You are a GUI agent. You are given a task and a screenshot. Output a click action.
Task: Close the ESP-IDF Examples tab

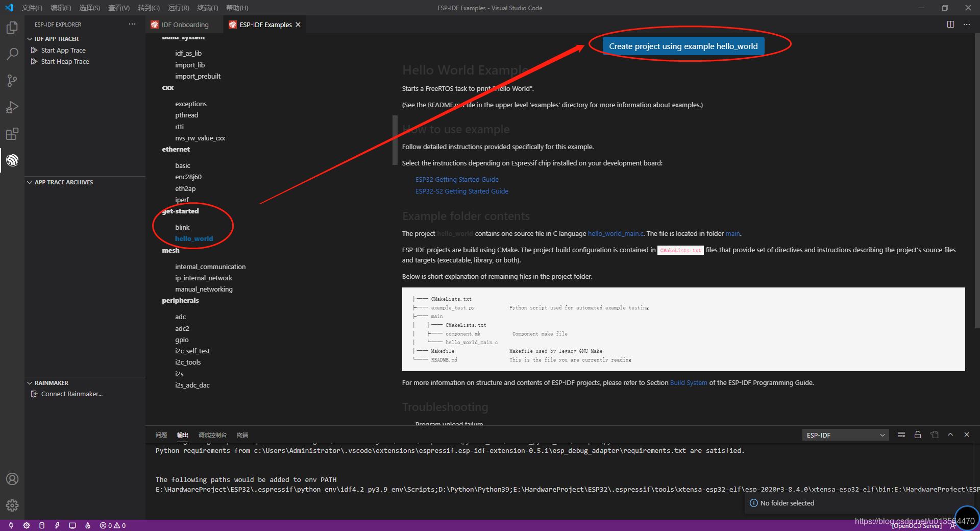point(298,25)
